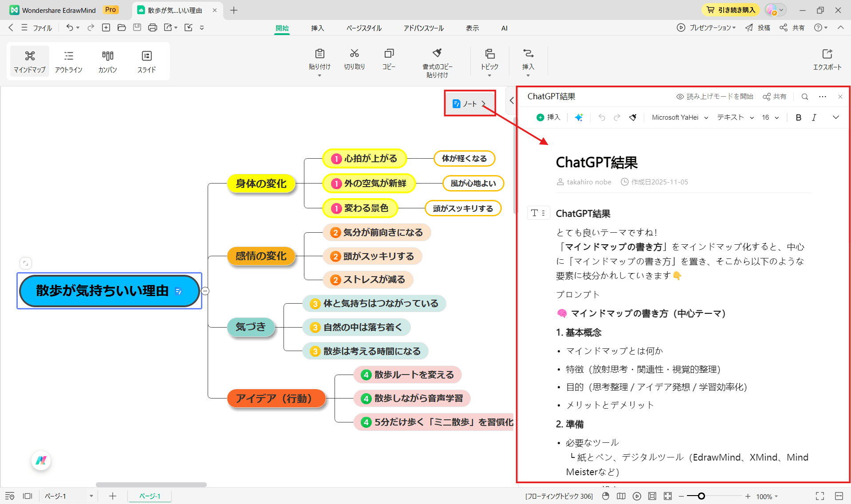
Task: Open the カンバン view icon
Action: [x=107, y=61]
